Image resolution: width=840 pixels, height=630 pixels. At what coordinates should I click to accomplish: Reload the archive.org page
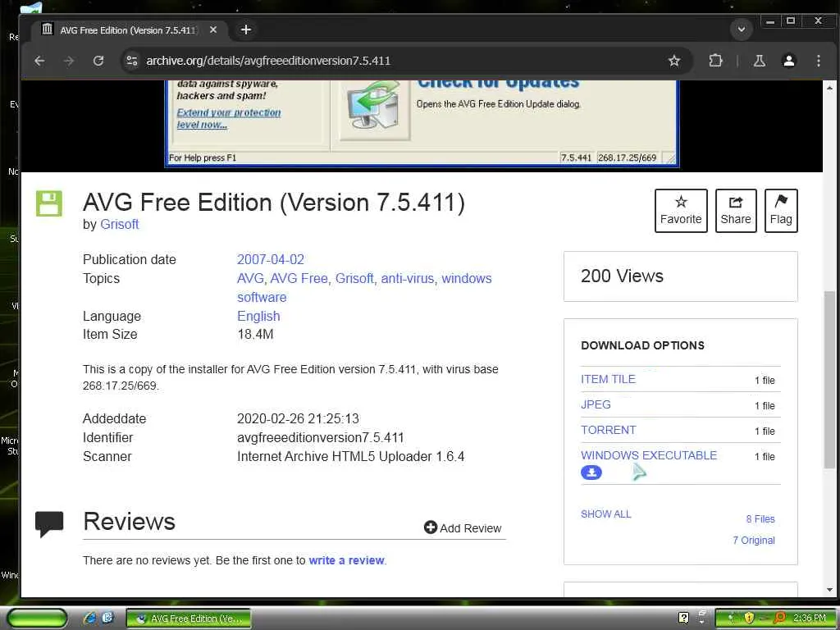pos(98,61)
